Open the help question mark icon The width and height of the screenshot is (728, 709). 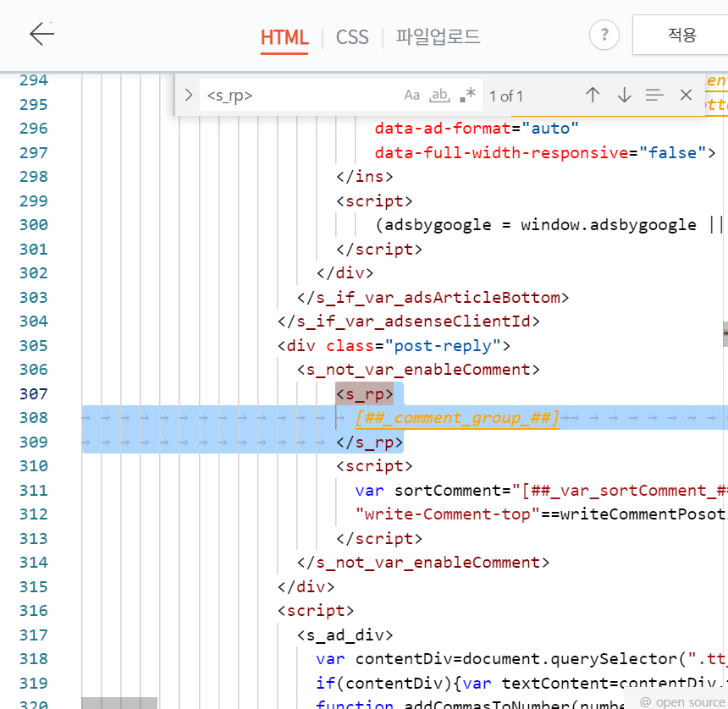[604, 35]
